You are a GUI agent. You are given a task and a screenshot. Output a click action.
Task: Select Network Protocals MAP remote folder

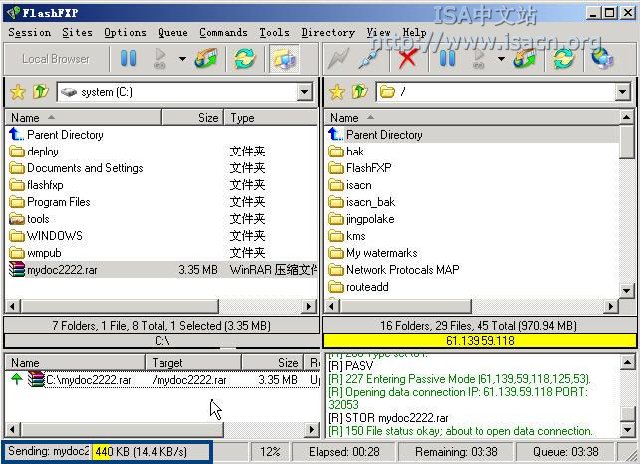(394, 269)
